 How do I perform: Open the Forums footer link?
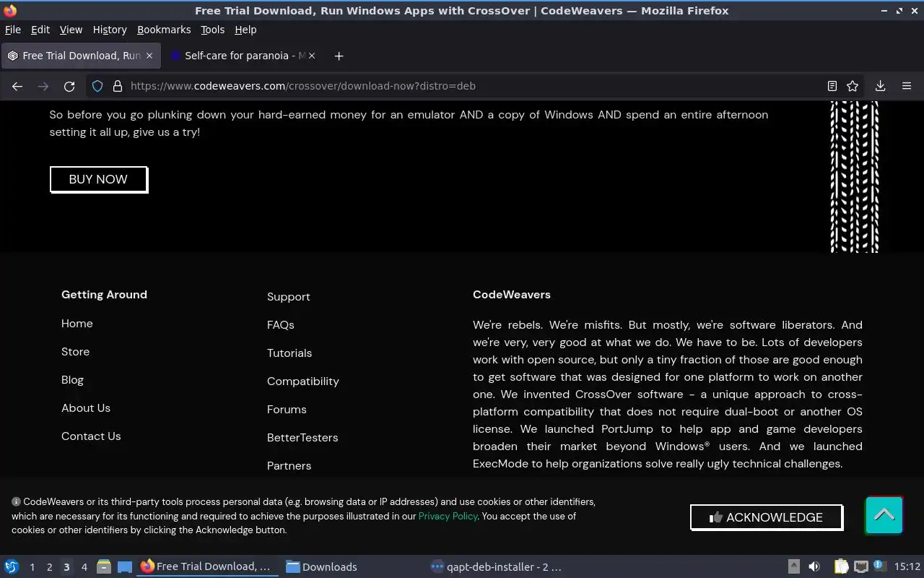point(287,410)
